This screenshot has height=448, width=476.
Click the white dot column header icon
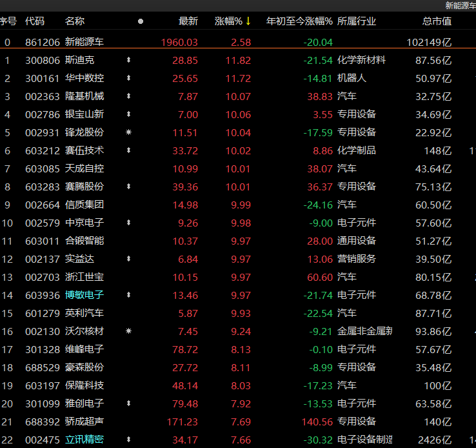pyautogui.click(x=141, y=21)
